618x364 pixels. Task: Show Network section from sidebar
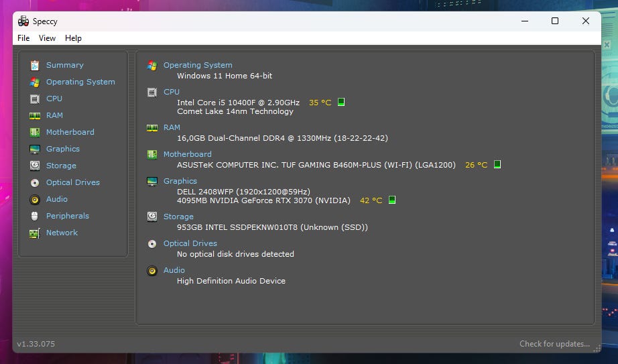click(62, 233)
